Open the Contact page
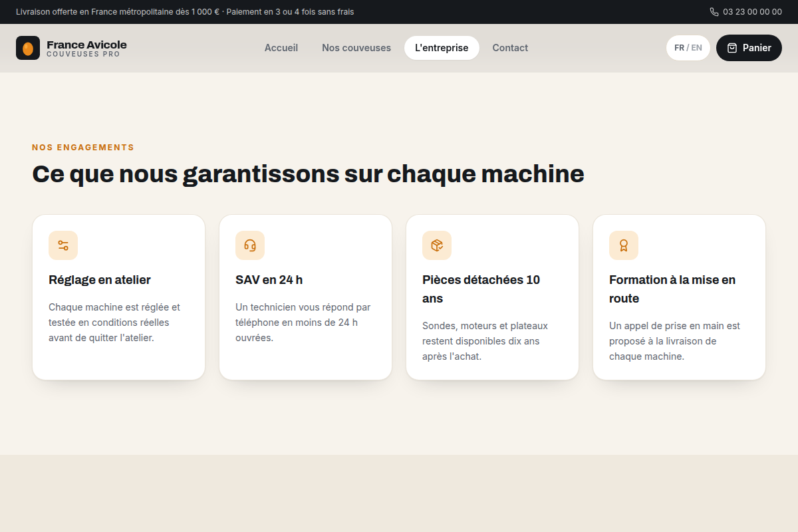798x532 pixels. pyautogui.click(x=510, y=48)
